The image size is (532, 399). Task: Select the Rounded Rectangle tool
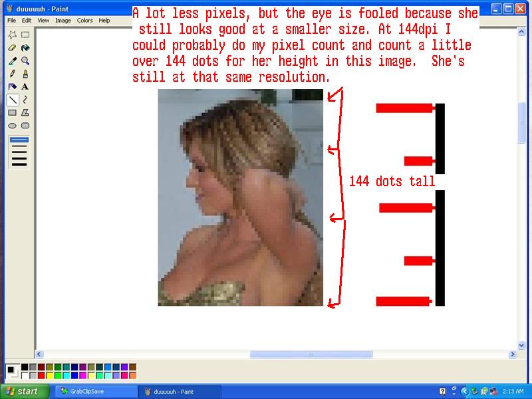(25, 126)
